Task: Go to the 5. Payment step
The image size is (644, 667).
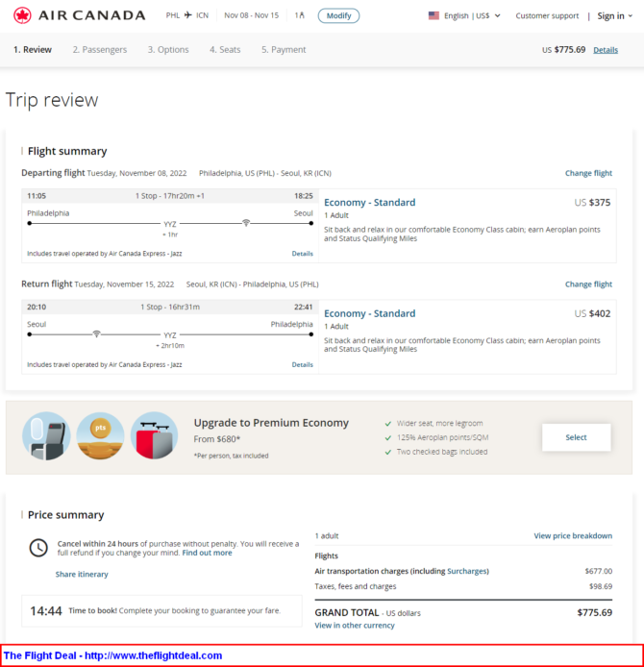Action: pos(284,50)
